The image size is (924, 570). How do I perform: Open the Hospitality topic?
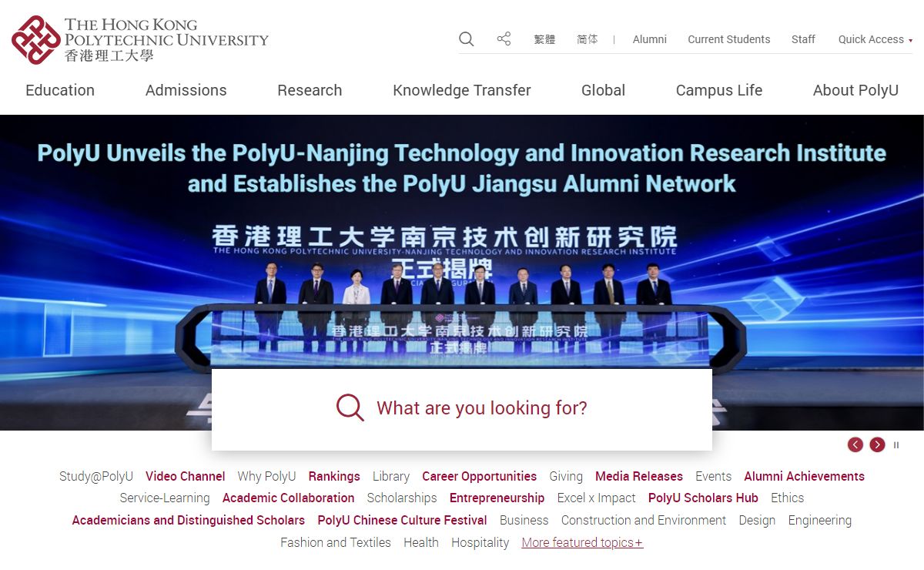(480, 542)
